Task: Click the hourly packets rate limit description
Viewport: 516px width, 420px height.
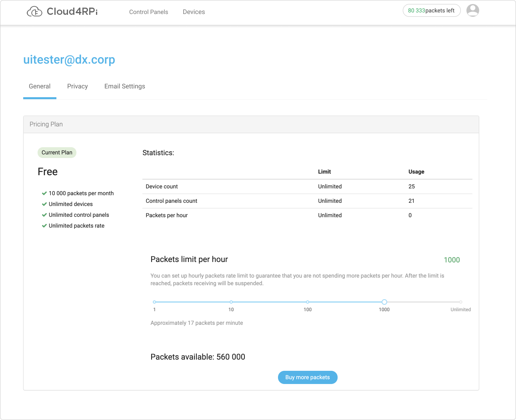Action: [x=297, y=279]
